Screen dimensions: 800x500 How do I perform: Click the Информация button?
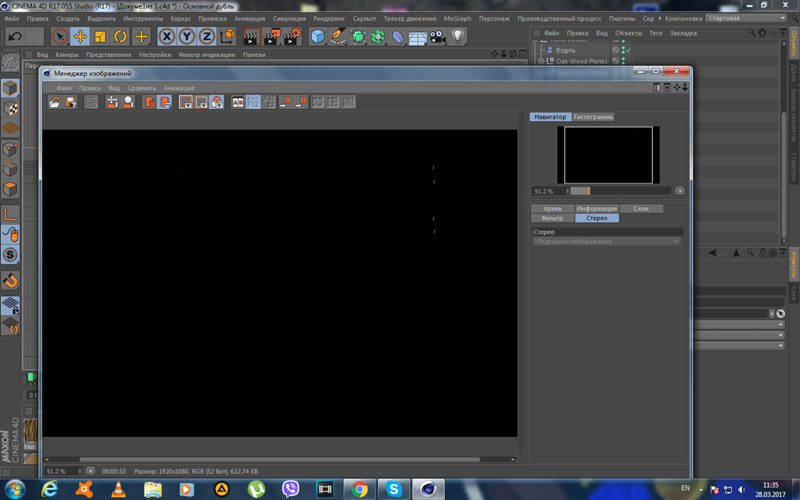pos(597,208)
